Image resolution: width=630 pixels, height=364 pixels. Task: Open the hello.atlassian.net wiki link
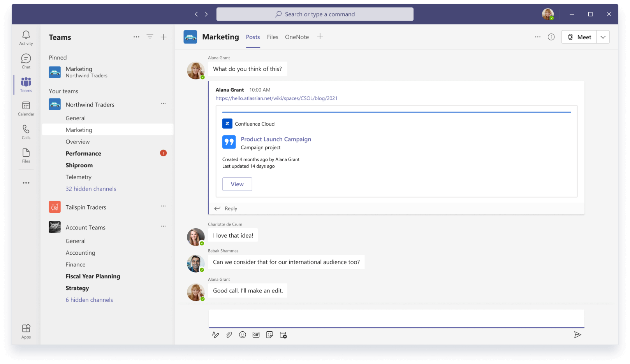276,98
